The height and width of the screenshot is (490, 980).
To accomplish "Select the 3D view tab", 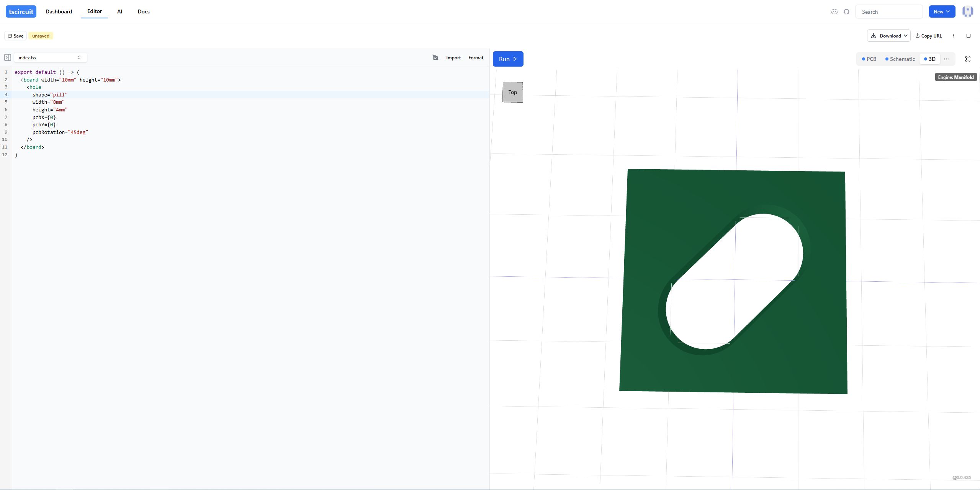I will [x=930, y=59].
